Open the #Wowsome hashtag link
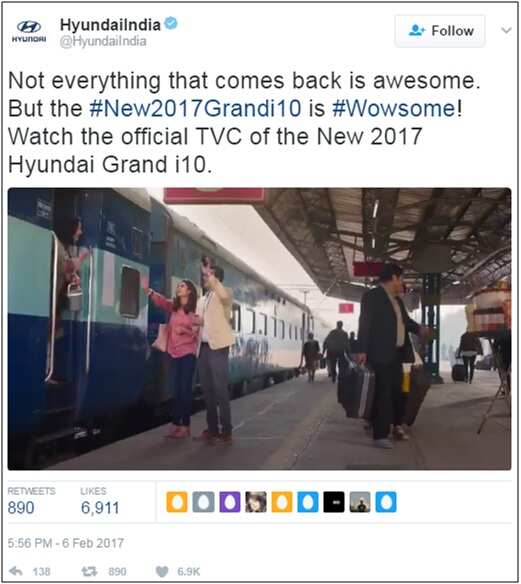This screenshot has height=584, width=521. coord(394,108)
